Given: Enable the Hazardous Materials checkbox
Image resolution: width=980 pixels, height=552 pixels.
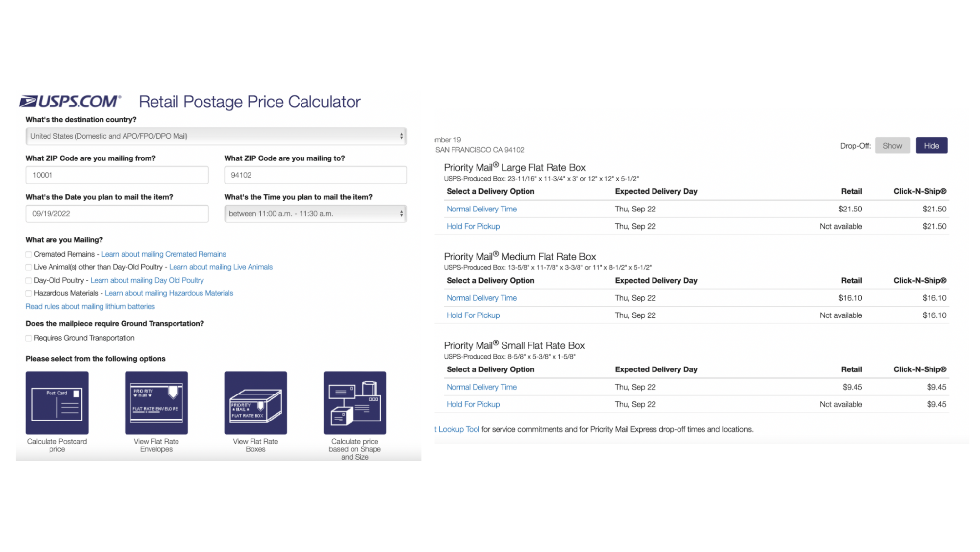Looking at the screenshot, I should (28, 293).
